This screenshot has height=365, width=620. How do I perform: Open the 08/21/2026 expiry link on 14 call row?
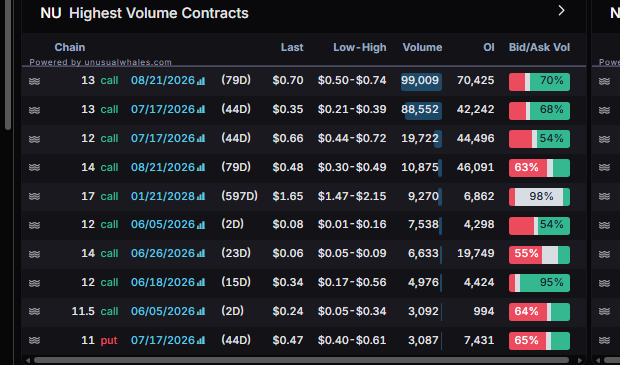tap(163, 167)
